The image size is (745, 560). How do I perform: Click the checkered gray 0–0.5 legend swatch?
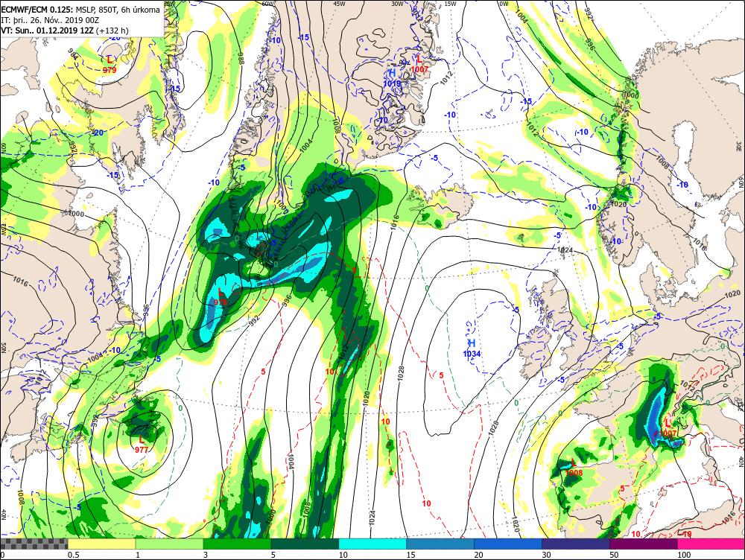34,544
